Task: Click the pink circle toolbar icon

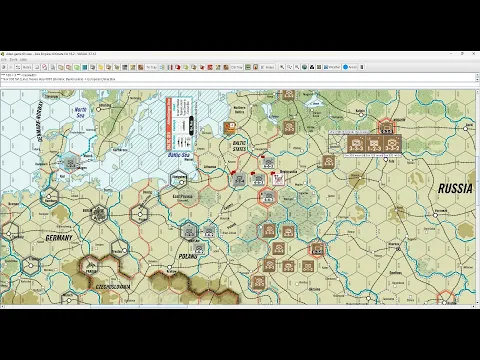Action: point(45,67)
